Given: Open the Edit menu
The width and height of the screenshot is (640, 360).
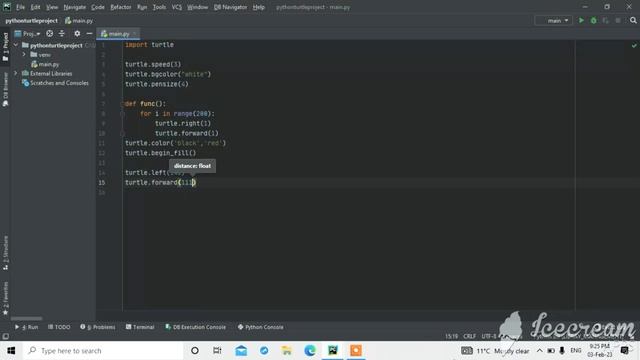Looking at the screenshot, I should point(36,7).
